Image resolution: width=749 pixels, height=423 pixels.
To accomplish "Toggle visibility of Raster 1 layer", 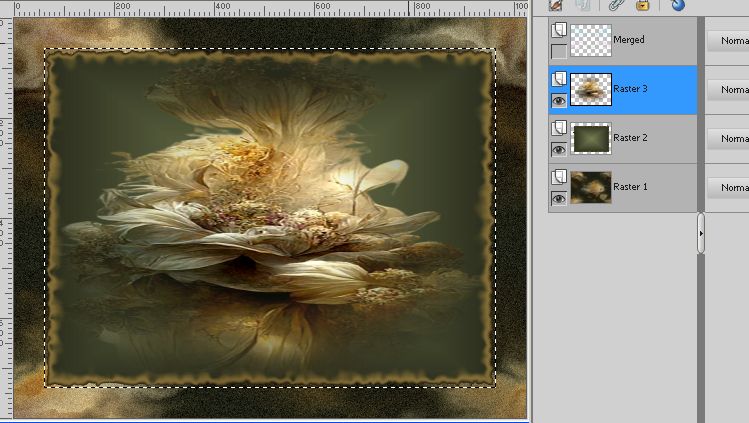I will [559, 197].
